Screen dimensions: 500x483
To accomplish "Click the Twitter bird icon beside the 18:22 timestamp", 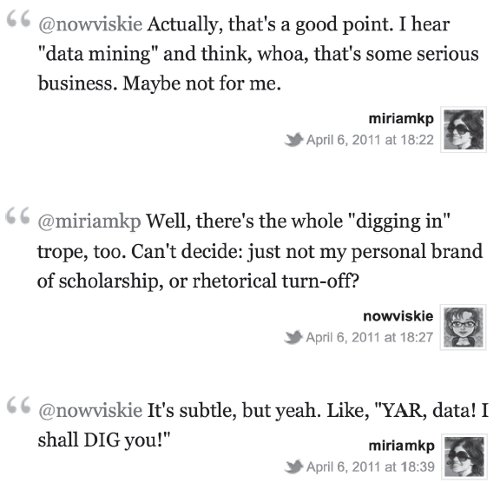I will [293, 140].
